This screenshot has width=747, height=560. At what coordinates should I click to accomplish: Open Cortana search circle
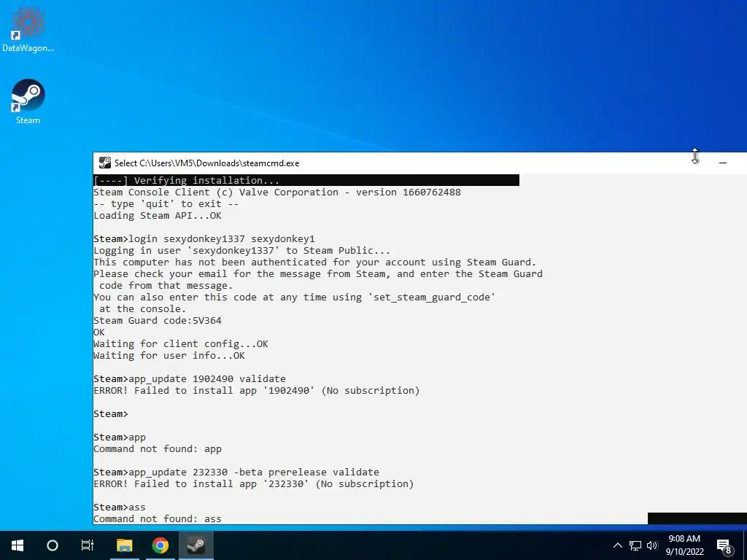tap(53, 545)
